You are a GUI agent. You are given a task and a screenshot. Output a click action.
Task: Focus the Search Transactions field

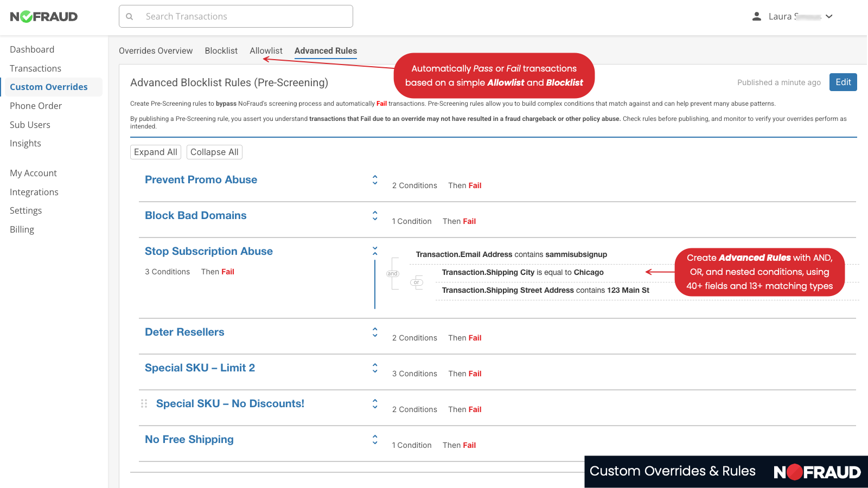(236, 16)
